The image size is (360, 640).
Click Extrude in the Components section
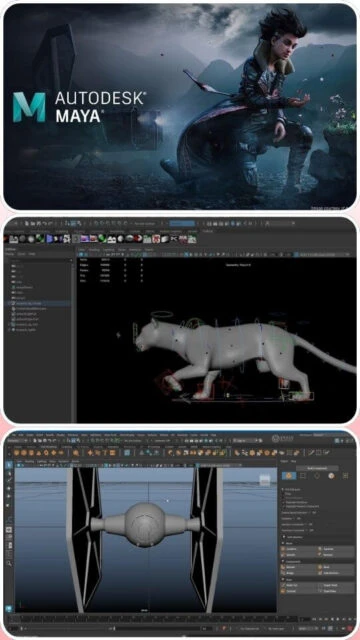299,567
